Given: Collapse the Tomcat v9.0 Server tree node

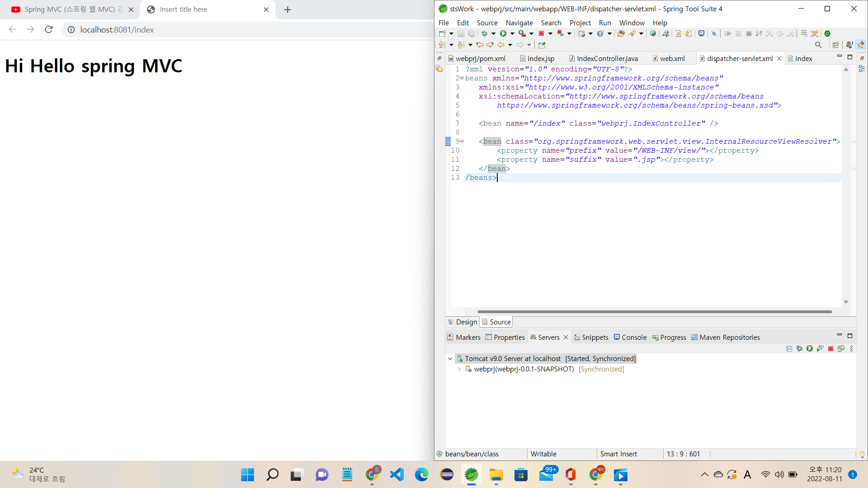Looking at the screenshot, I should tap(450, 359).
